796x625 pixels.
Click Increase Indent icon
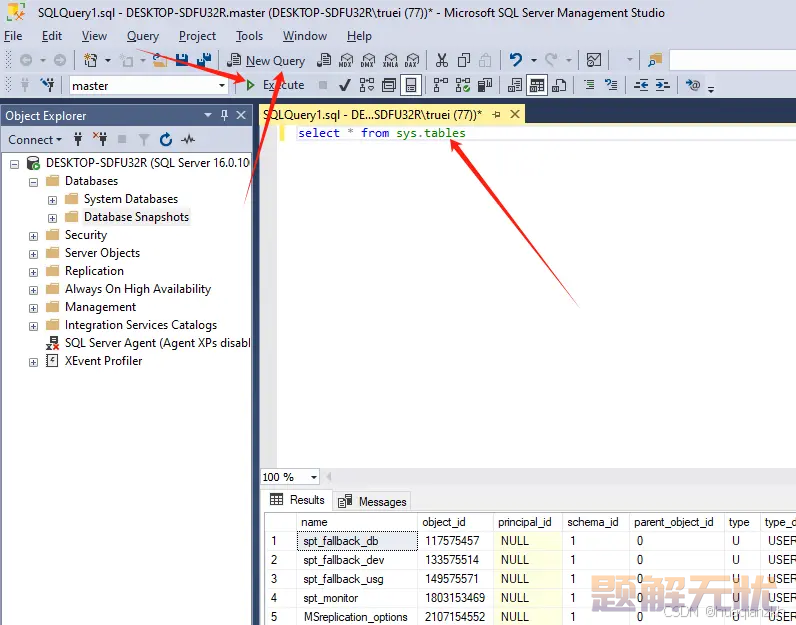tap(662, 85)
